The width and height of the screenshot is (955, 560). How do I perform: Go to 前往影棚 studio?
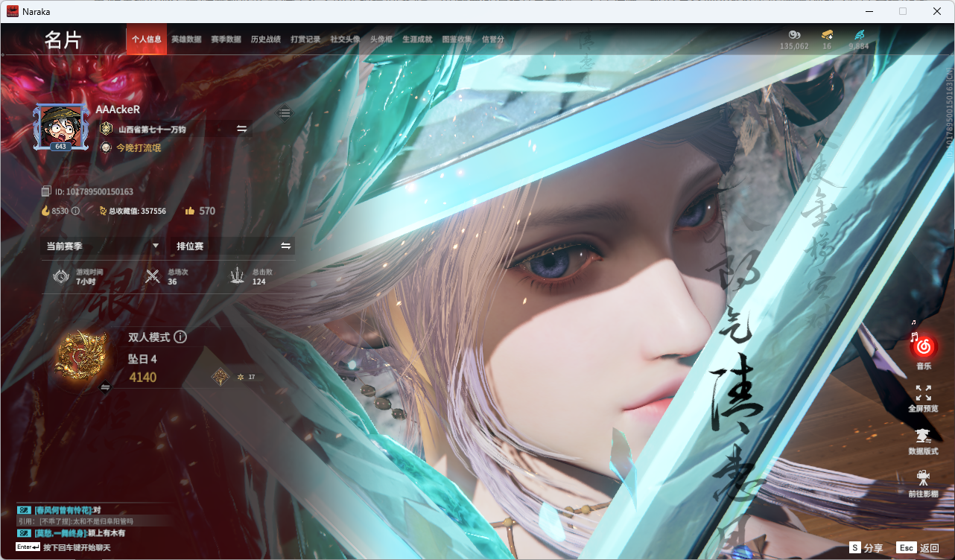point(924,483)
